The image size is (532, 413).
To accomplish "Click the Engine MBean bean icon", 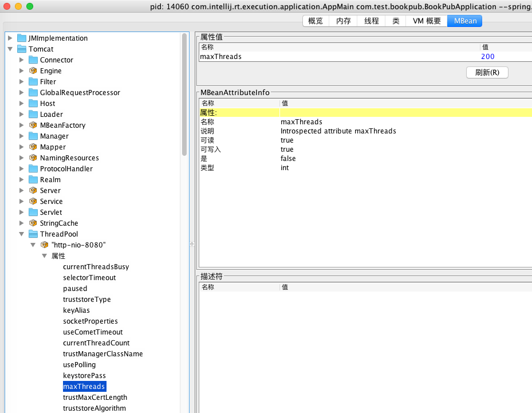I will click(33, 71).
